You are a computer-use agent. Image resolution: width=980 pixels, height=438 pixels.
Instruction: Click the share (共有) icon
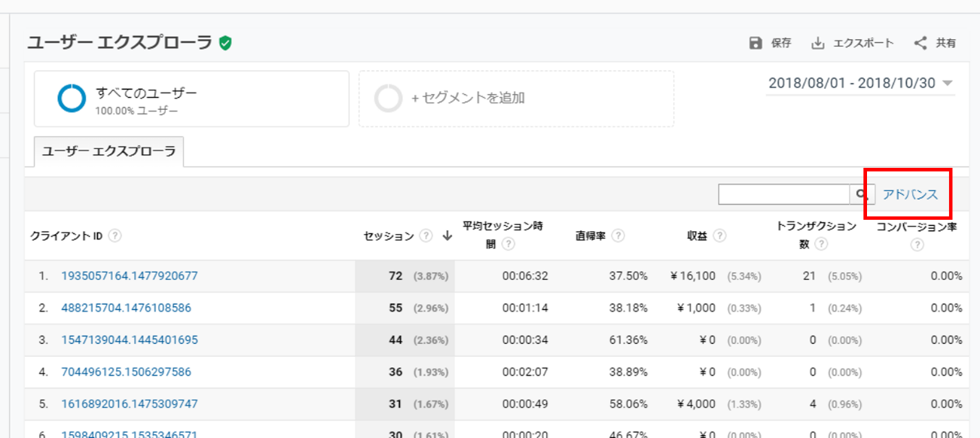pos(920,44)
